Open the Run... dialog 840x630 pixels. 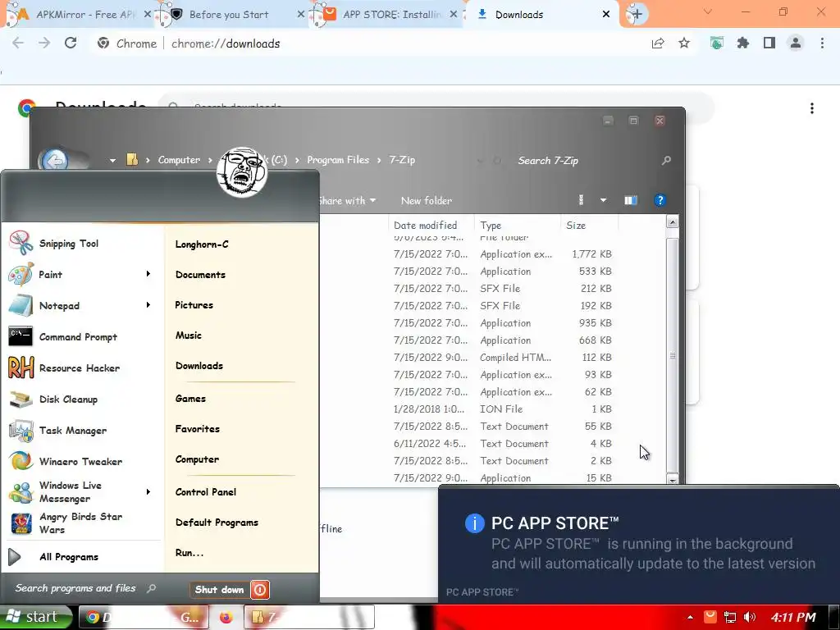(x=189, y=553)
